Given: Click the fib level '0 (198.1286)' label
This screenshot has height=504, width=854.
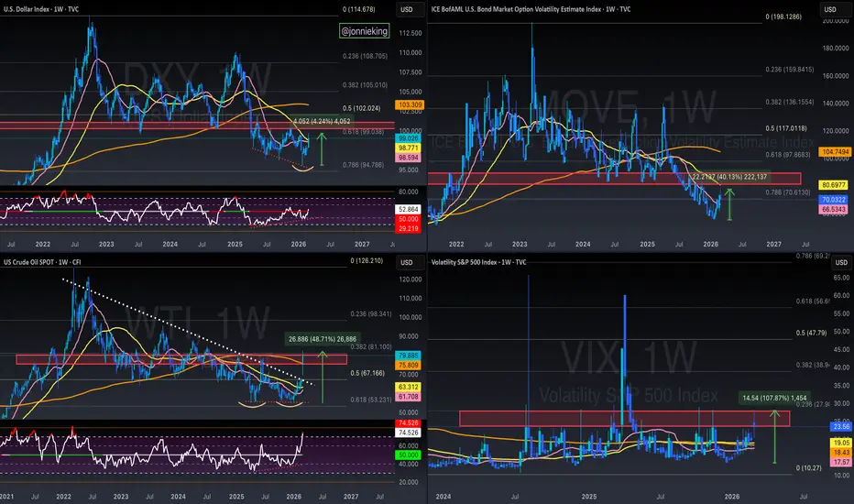Looking at the screenshot, I should tap(783, 16).
